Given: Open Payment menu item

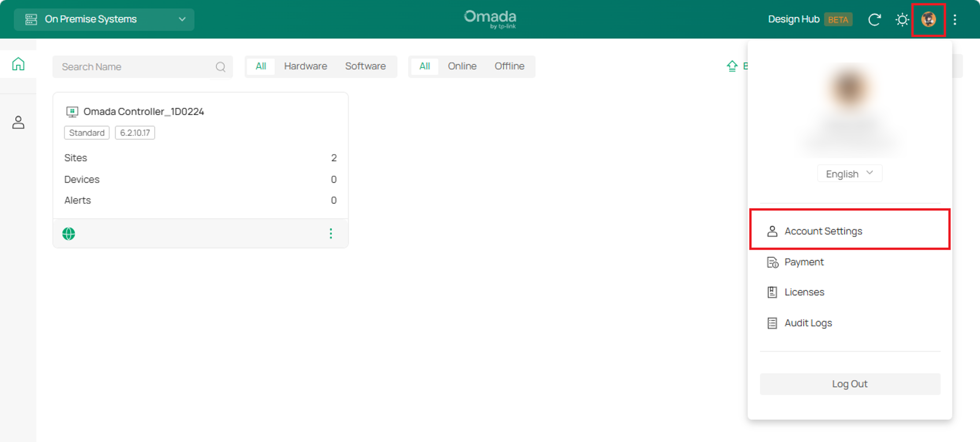Looking at the screenshot, I should (850, 262).
